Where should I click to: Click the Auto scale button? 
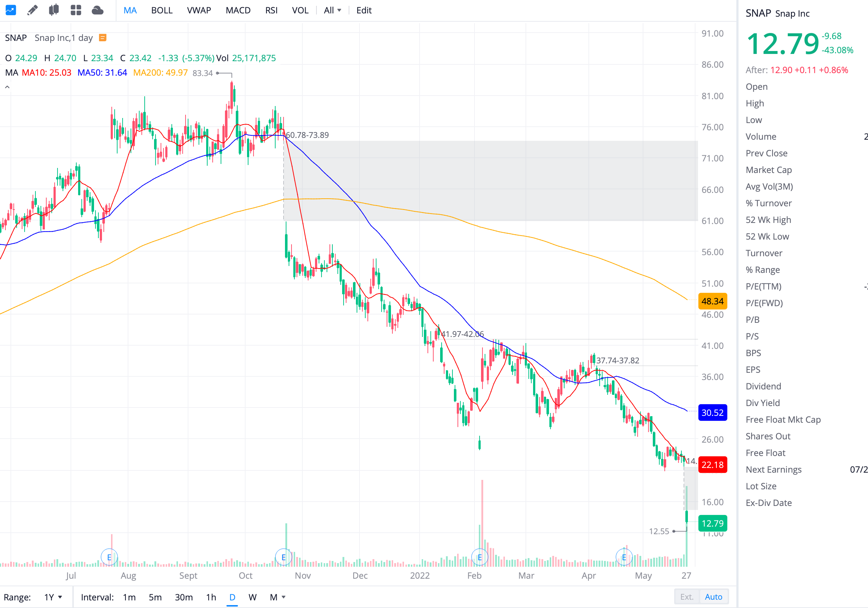[713, 597]
